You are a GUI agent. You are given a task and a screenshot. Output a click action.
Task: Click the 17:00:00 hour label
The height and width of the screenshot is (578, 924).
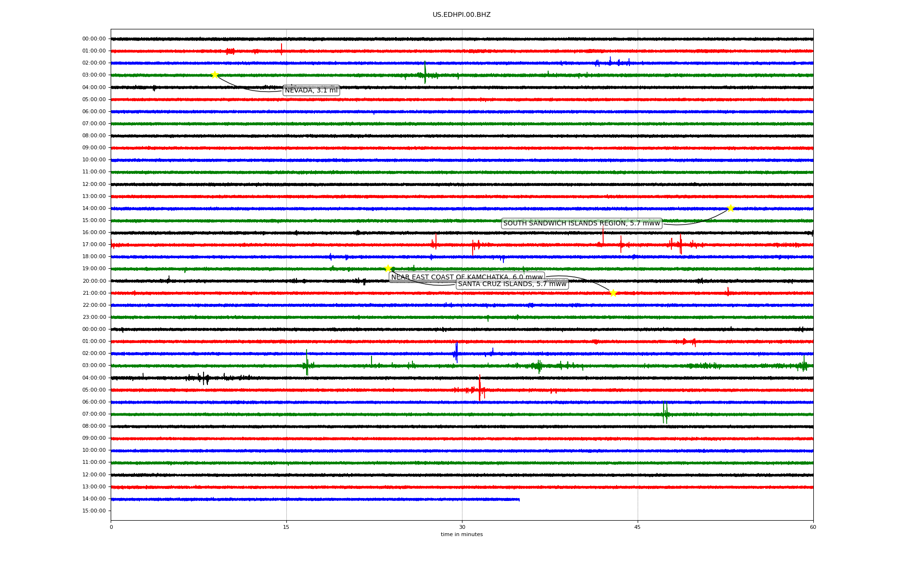coord(94,245)
